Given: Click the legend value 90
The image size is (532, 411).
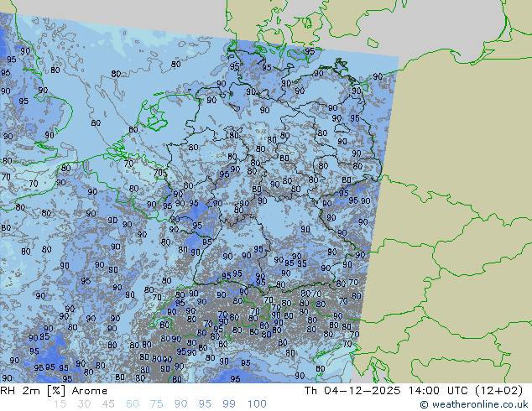Looking at the screenshot, I should [x=180, y=404].
